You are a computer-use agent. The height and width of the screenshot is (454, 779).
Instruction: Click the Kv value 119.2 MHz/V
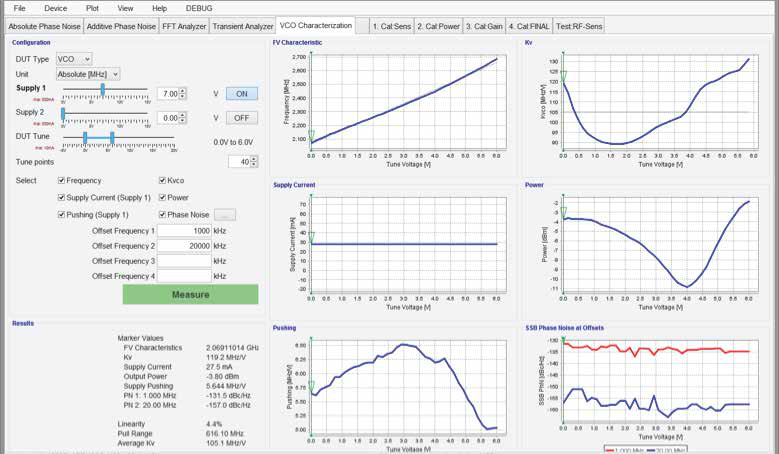[225, 357]
